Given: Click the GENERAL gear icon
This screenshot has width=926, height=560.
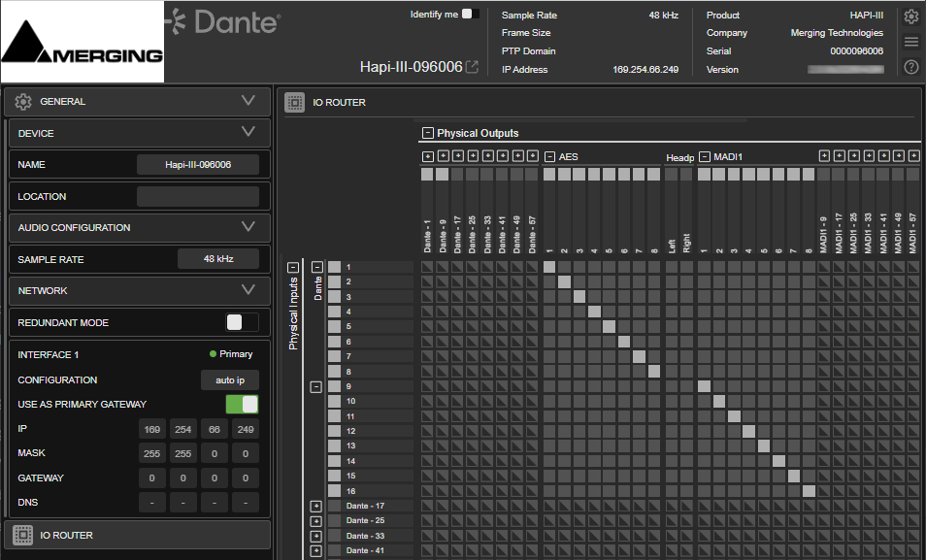Looking at the screenshot, I should pos(23,102).
